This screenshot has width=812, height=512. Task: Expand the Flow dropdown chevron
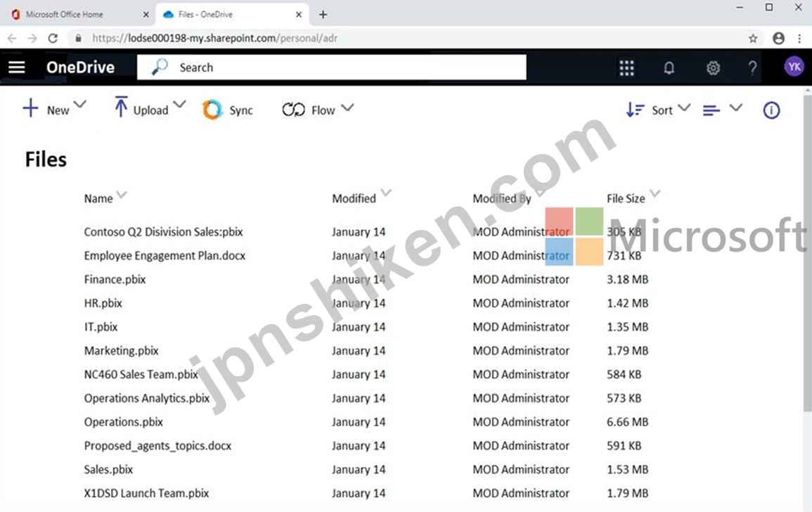click(347, 108)
